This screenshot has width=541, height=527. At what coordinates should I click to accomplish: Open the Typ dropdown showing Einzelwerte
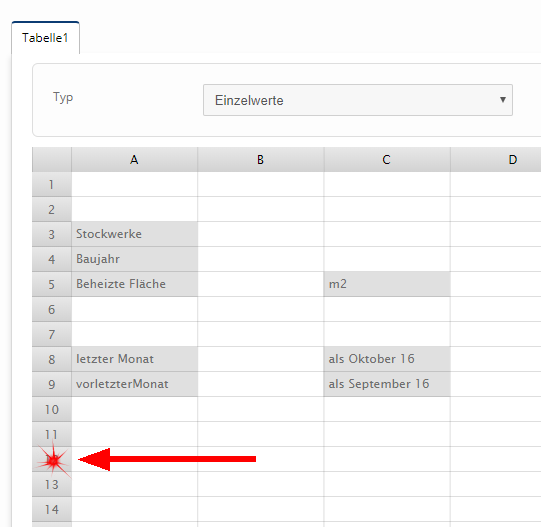point(358,100)
